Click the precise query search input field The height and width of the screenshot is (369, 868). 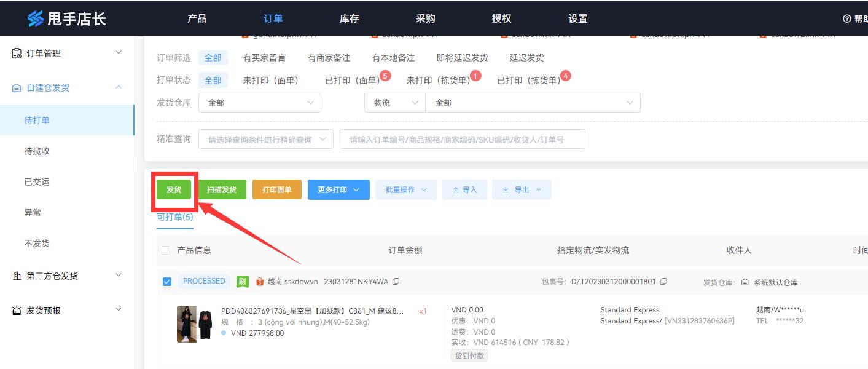[x=463, y=138]
